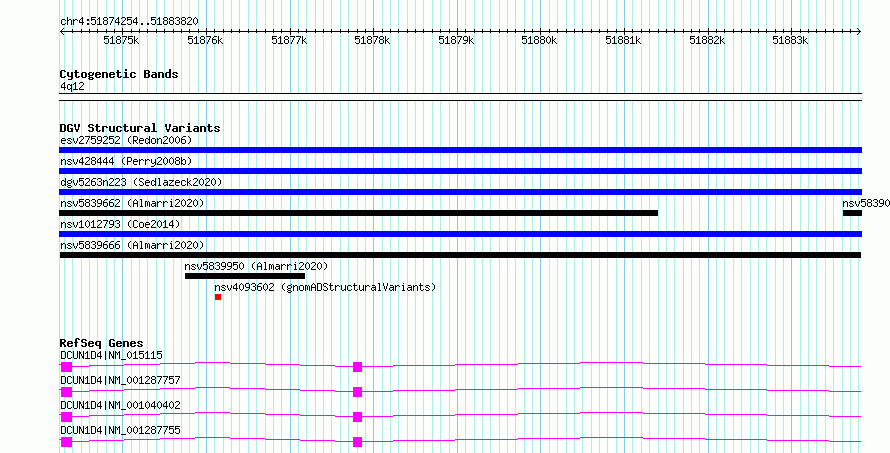Click the esv2759252 (Redon2006) blue variant bar
The image size is (890, 453).
pyautogui.click(x=460, y=150)
